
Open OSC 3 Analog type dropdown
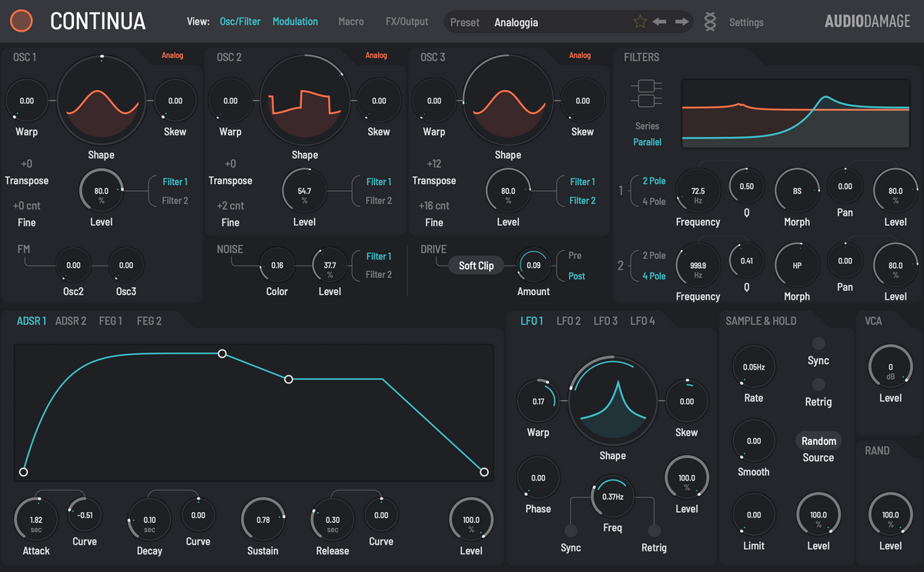pos(580,55)
